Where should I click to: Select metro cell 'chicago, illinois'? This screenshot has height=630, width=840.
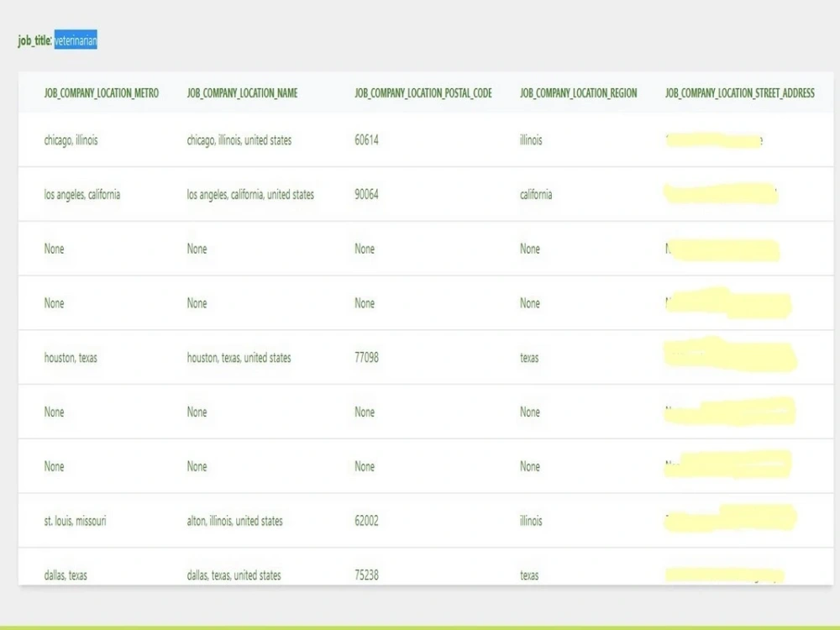click(71, 140)
